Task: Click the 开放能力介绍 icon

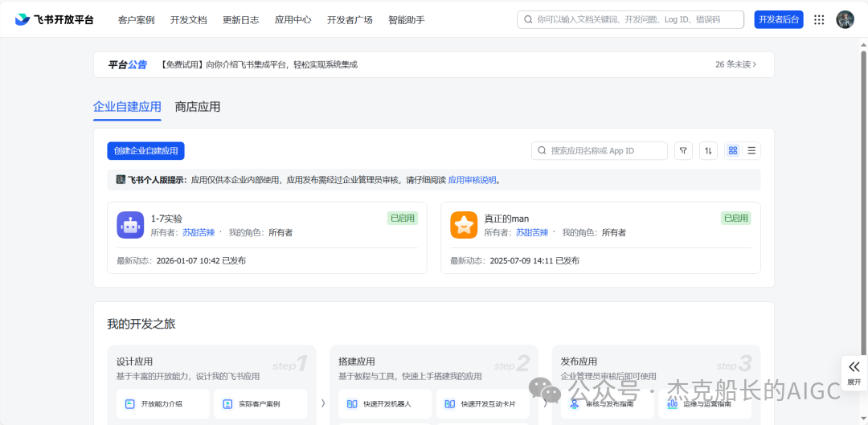Action: pyautogui.click(x=129, y=403)
